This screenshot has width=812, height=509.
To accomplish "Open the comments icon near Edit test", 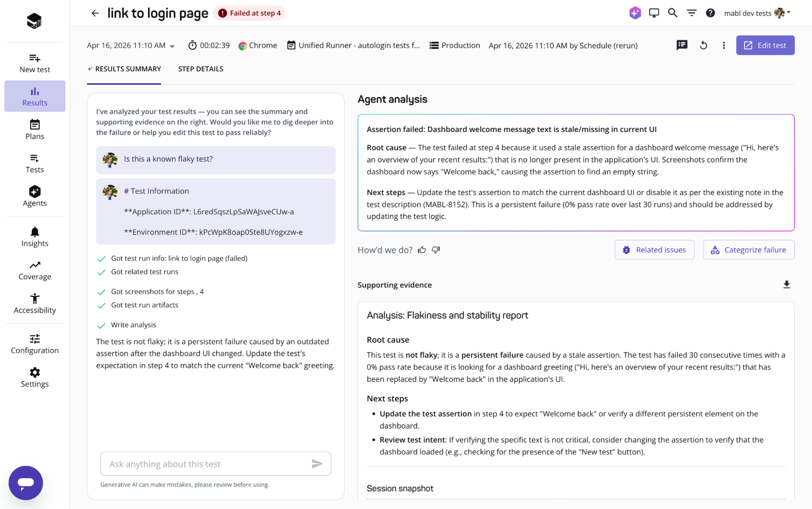I will click(682, 45).
